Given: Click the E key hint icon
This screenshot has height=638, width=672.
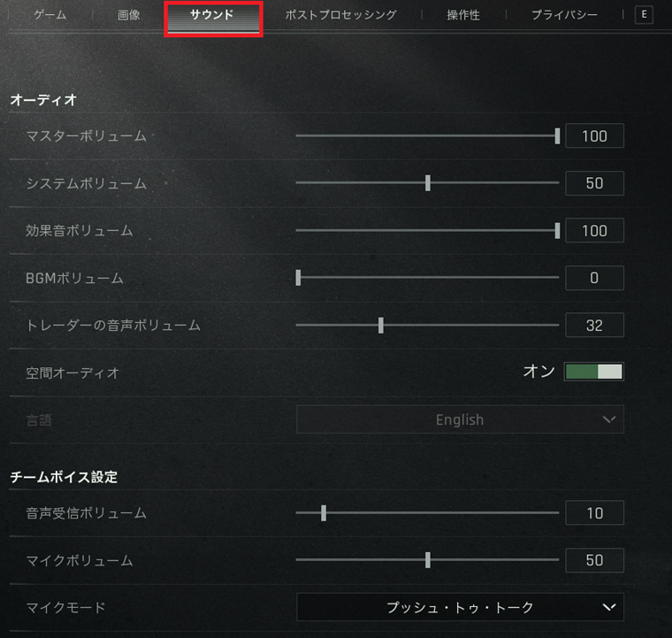Looking at the screenshot, I should [644, 15].
